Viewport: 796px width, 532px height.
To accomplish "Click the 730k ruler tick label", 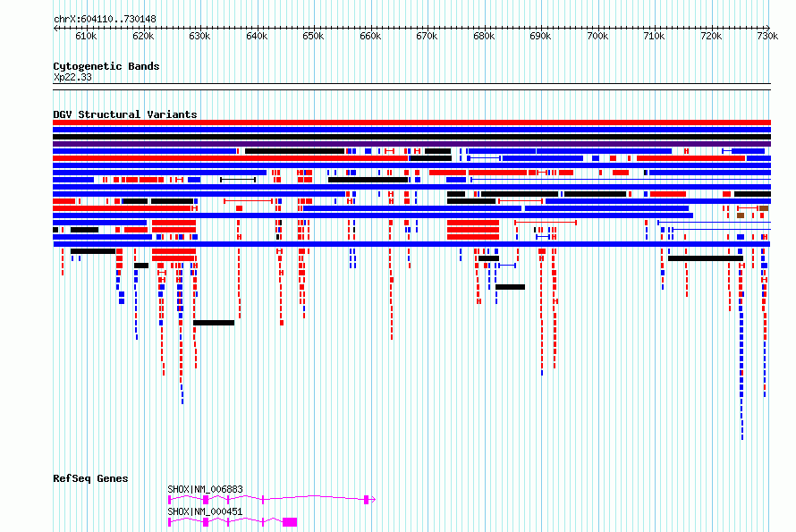I will pos(767,36).
